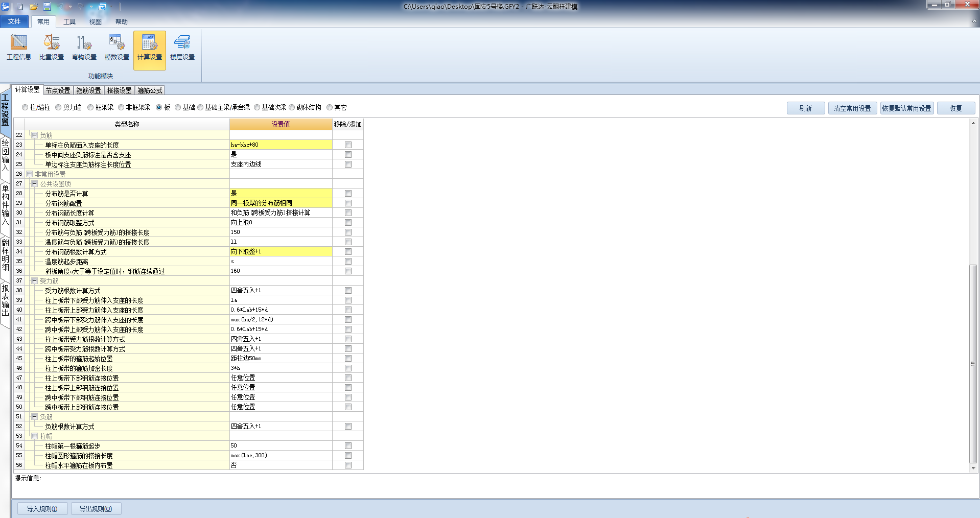980x518 pixels.
Task: Open window switch dropdown arrow
Action: pos(111,7)
